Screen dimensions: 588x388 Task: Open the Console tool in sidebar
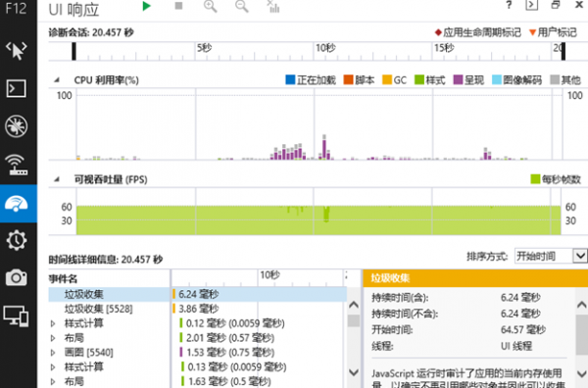(x=17, y=88)
